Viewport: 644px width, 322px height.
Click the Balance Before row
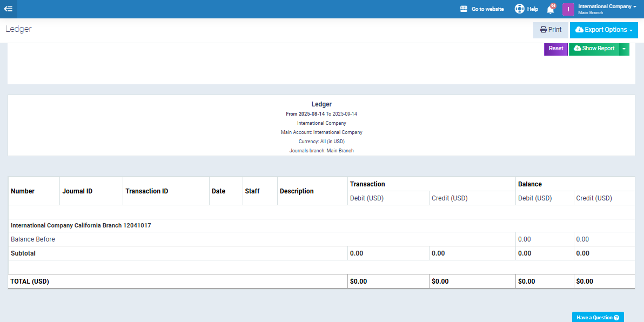(33, 239)
